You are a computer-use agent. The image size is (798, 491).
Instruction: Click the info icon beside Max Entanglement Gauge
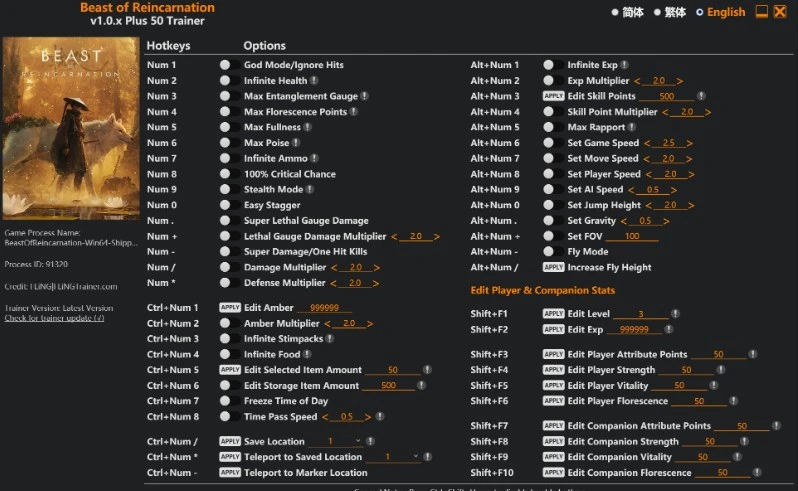tap(364, 96)
